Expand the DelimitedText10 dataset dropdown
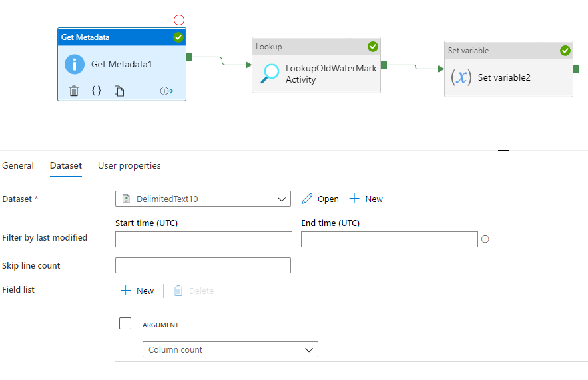The height and width of the screenshot is (380, 588). pos(280,199)
